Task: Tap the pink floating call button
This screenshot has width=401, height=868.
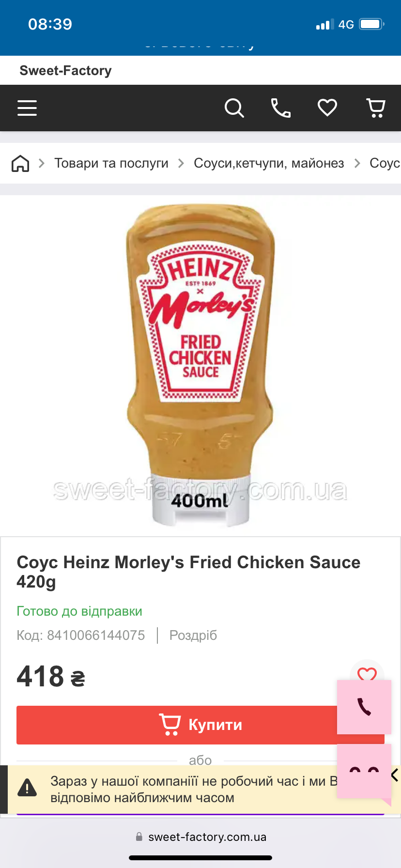Action: [x=364, y=707]
